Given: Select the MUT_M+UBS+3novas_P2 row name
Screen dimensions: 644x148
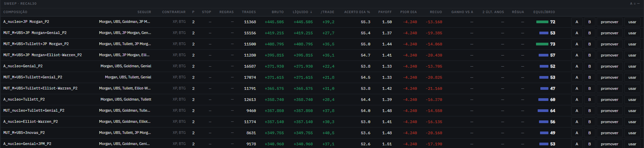Looking at the screenshot, I should (24, 133).
